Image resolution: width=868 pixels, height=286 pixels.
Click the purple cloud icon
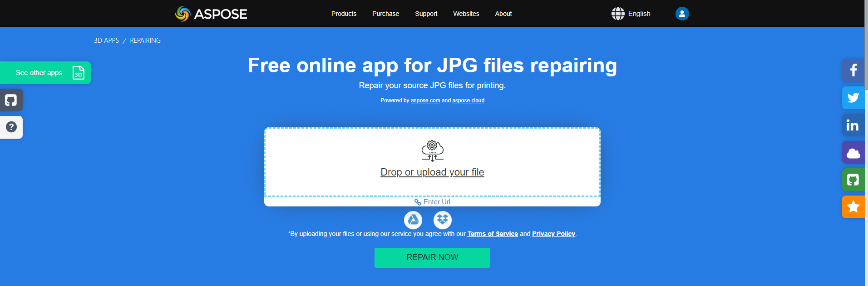tap(853, 152)
